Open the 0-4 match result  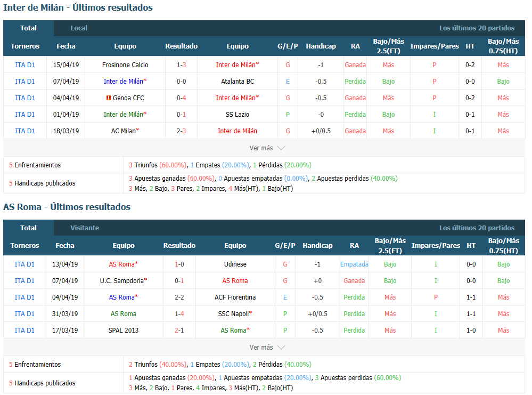coord(182,98)
